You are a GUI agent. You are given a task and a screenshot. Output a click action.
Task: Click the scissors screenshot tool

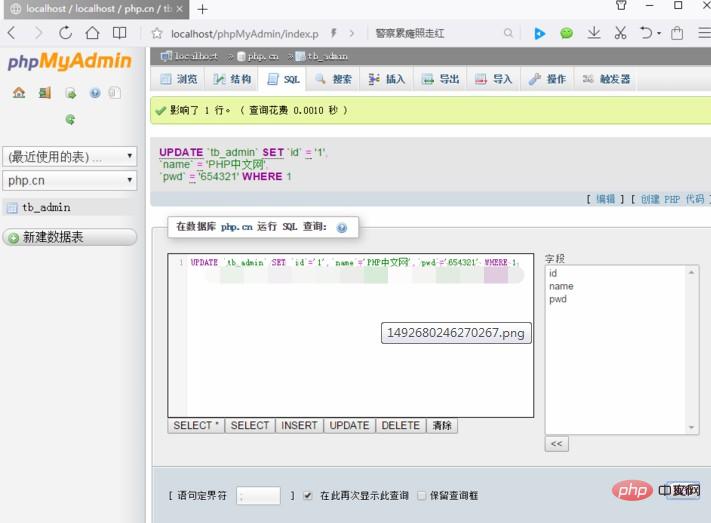pyautogui.click(x=620, y=33)
